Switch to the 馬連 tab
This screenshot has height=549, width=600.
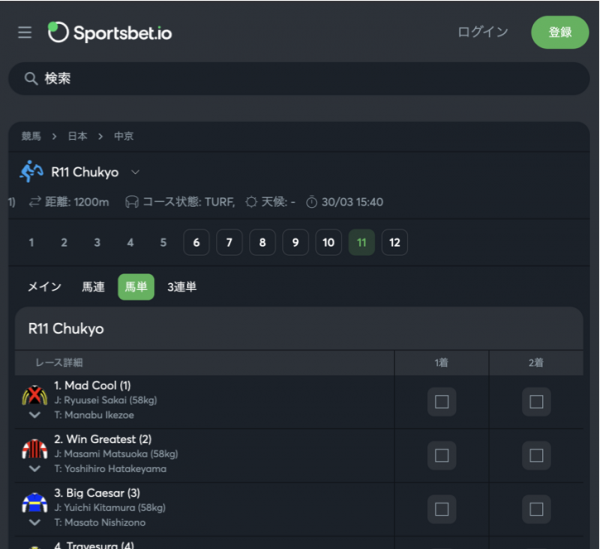(93, 287)
